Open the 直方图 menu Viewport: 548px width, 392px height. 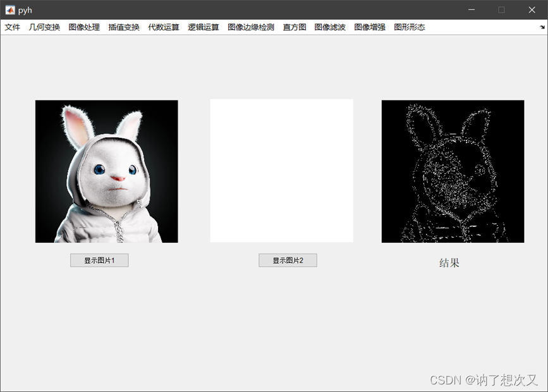(295, 27)
